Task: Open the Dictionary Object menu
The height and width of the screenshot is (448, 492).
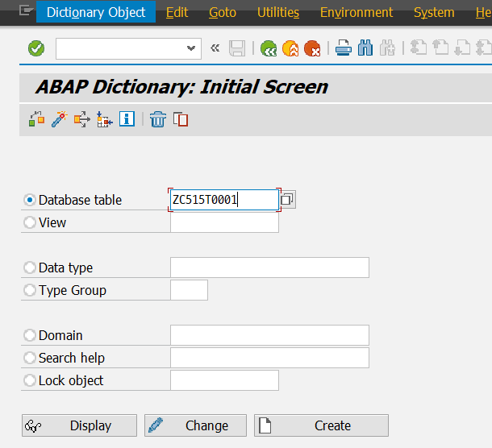Action: coord(96,12)
